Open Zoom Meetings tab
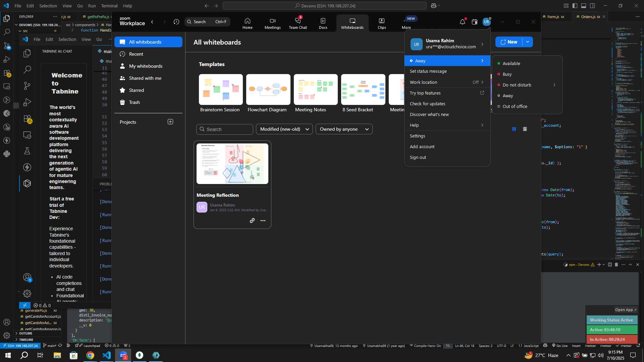 (272, 23)
